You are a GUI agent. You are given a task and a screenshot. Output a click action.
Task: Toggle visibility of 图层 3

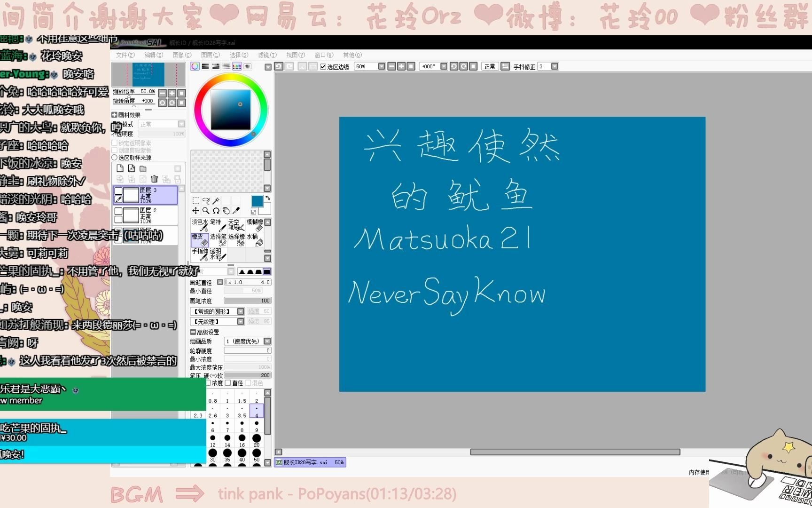click(118, 191)
